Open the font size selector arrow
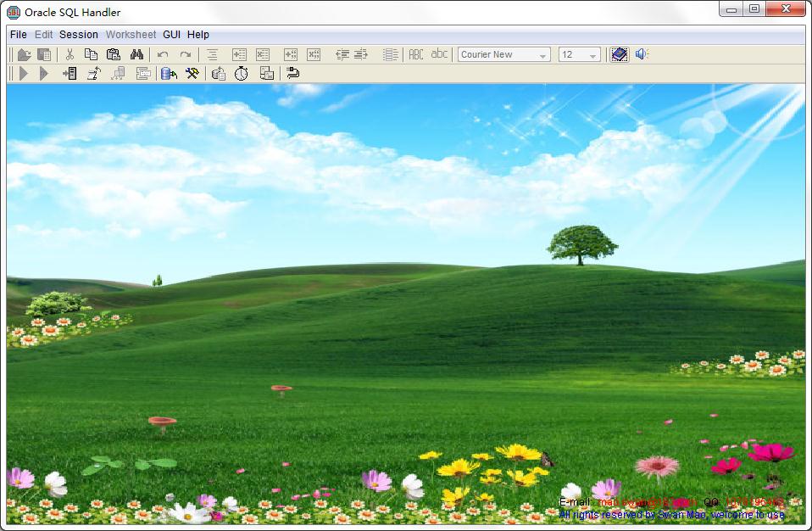812x531 pixels. click(x=592, y=53)
